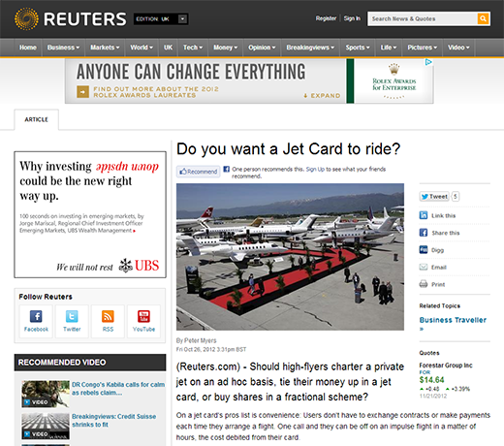Go to Home in navigation bar
Screen dimensions: 504x446
[28, 48]
